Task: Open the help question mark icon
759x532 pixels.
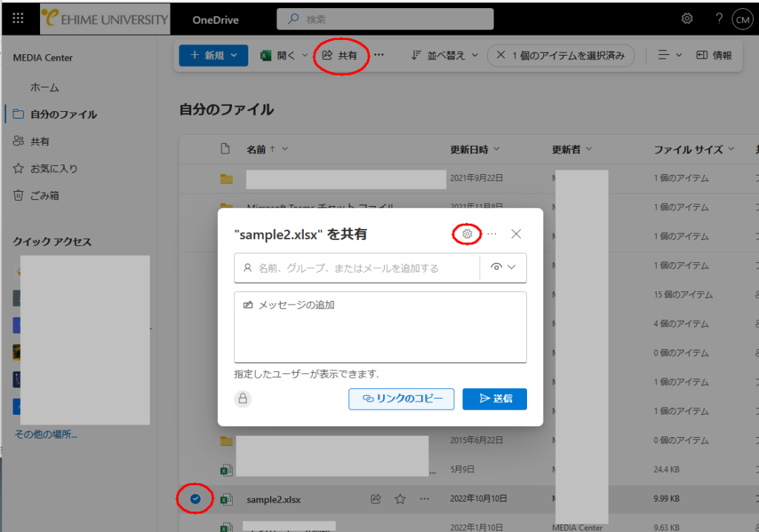Action: (719, 19)
